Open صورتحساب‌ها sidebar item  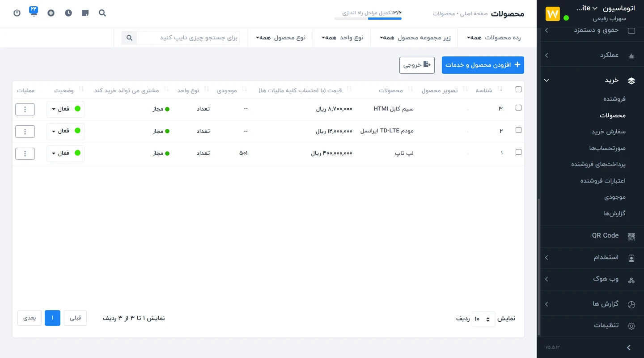pyautogui.click(x=607, y=148)
